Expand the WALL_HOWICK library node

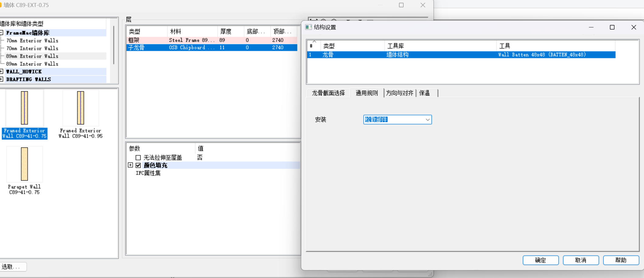[2, 72]
